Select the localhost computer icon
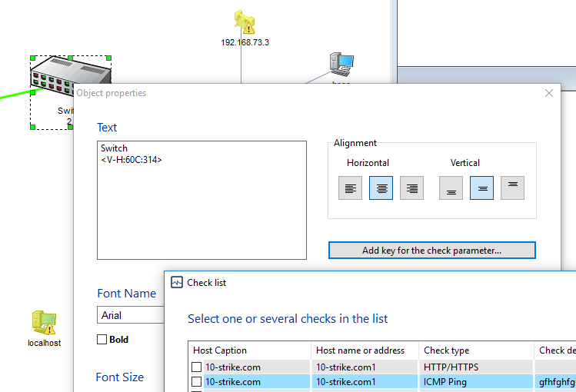 [x=44, y=323]
